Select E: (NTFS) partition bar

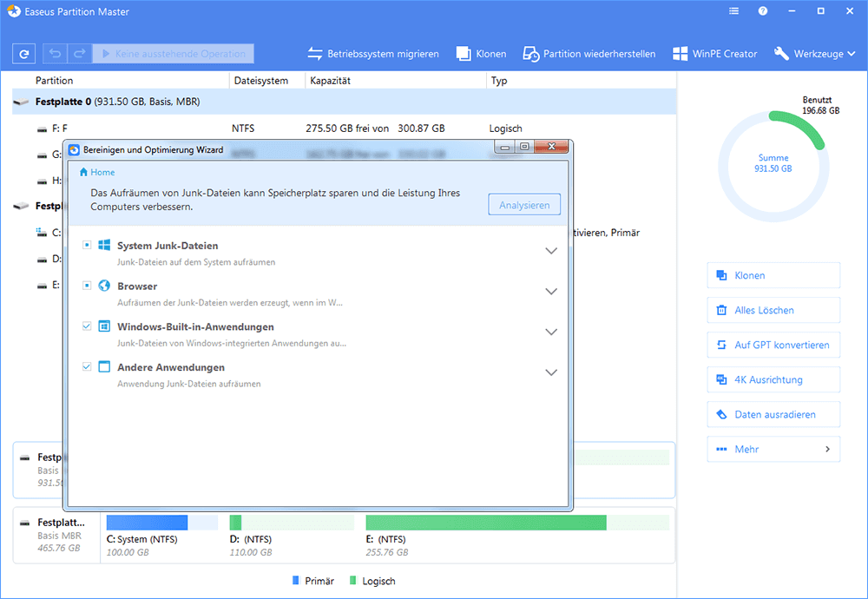point(517,522)
